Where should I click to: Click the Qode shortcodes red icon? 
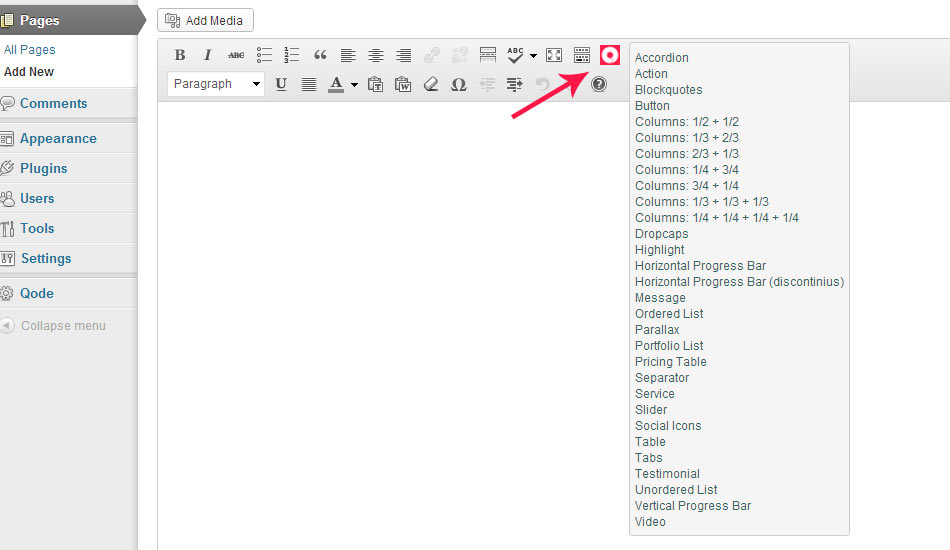pyautogui.click(x=610, y=55)
